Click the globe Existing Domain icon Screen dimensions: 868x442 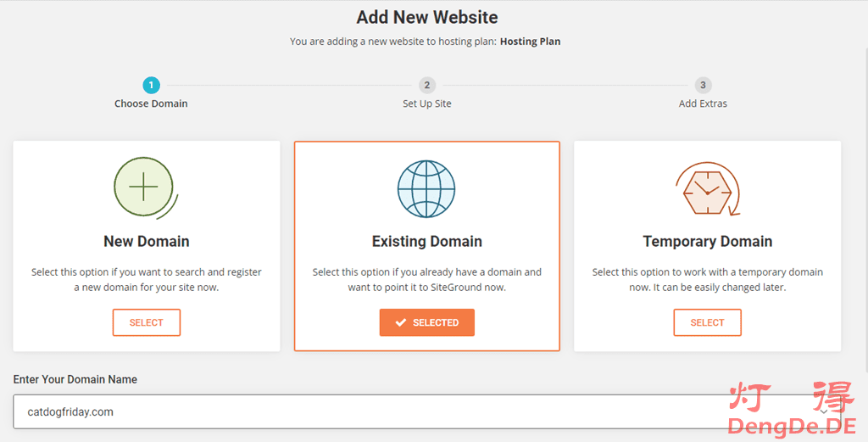(x=426, y=188)
